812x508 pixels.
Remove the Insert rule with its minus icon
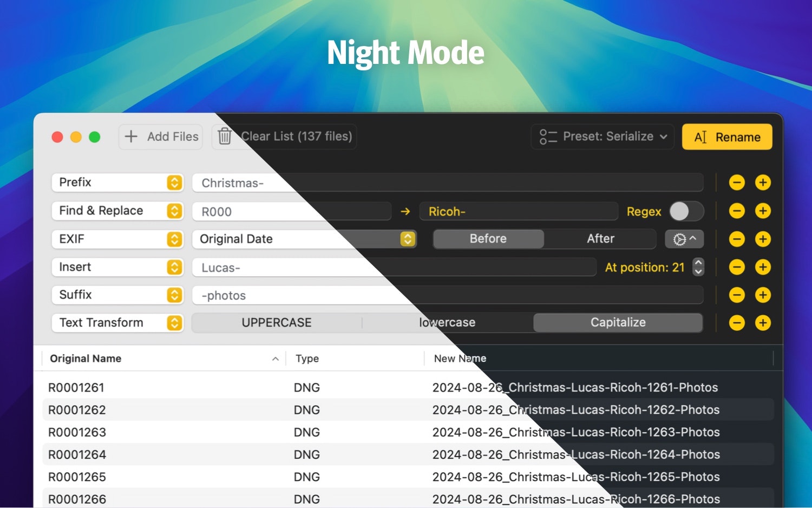click(x=737, y=267)
